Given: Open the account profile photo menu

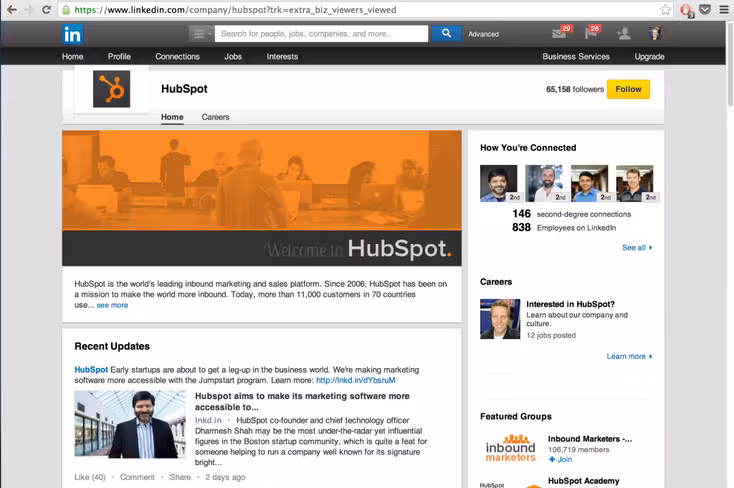Looking at the screenshot, I should (x=654, y=33).
